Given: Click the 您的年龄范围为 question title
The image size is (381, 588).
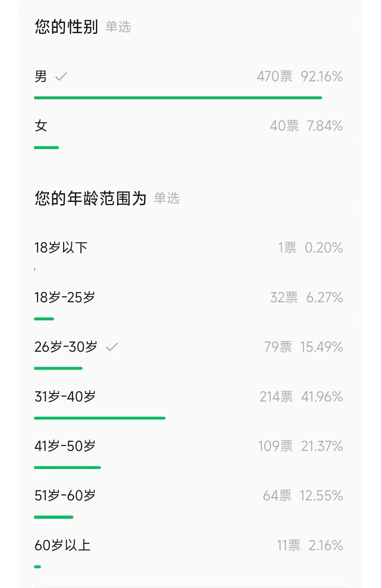Looking at the screenshot, I should [91, 198].
